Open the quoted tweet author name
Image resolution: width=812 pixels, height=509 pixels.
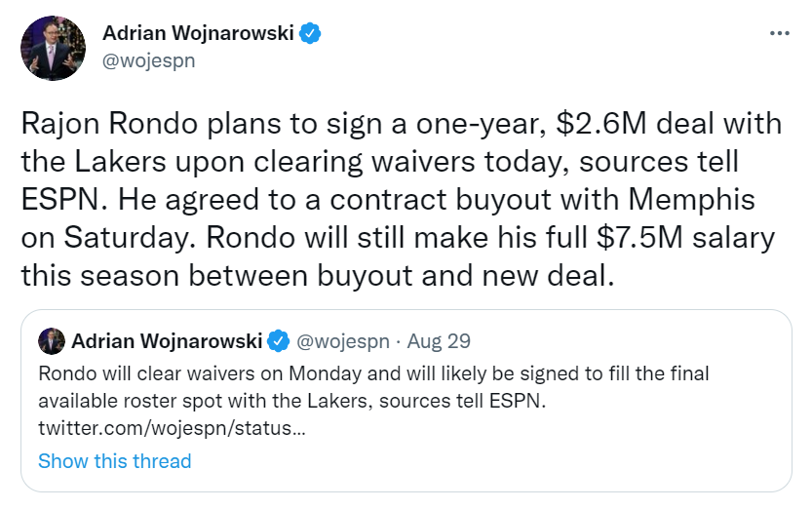[x=167, y=341]
